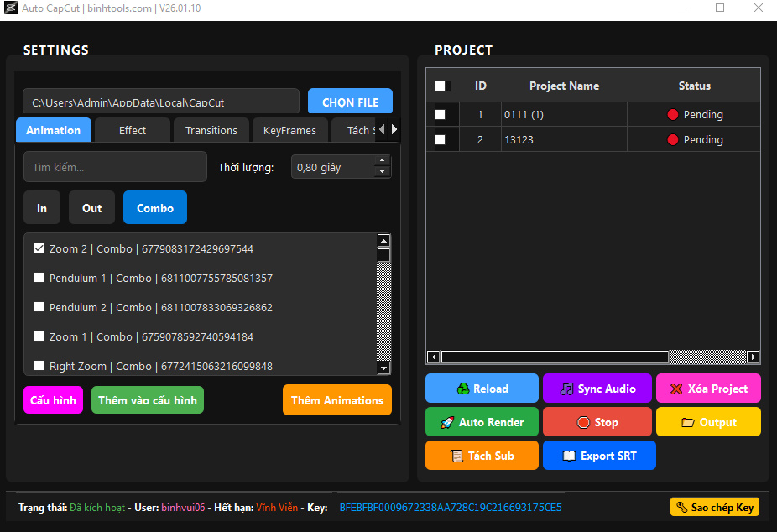Click the Export SRT book icon
The image size is (777, 532).
pos(569,456)
